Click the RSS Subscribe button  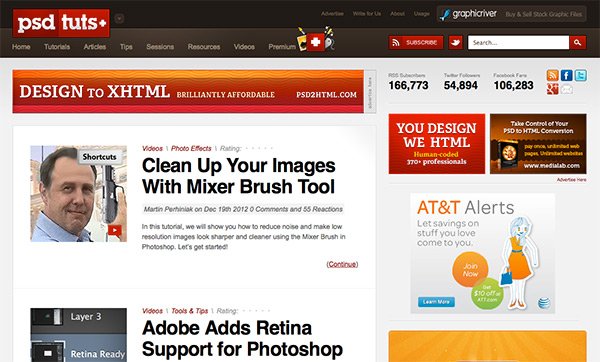[x=416, y=42]
